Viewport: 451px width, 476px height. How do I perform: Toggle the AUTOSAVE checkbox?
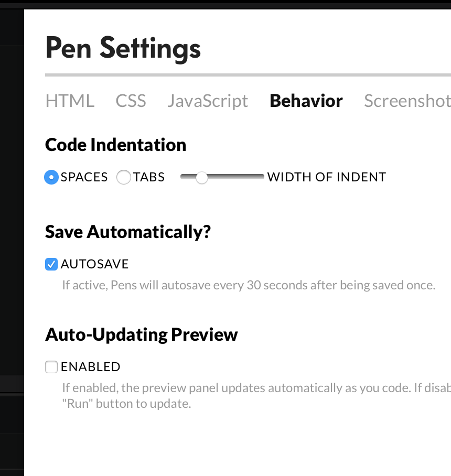point(51,264)
